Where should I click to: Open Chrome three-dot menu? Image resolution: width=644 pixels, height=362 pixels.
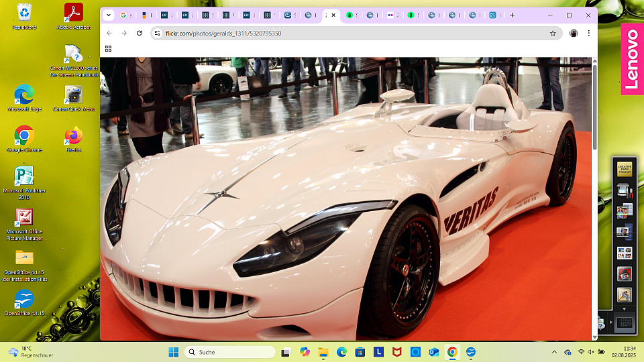pos(588,34)
